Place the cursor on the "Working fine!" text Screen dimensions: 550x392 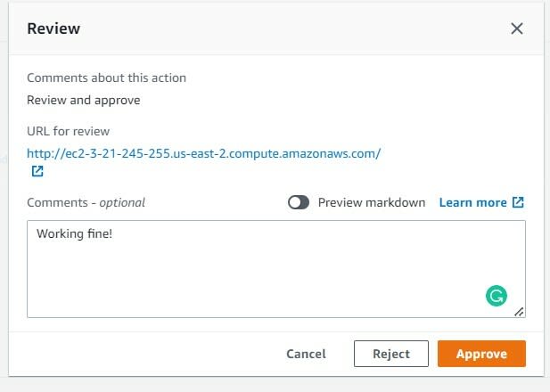coord(74,233)
